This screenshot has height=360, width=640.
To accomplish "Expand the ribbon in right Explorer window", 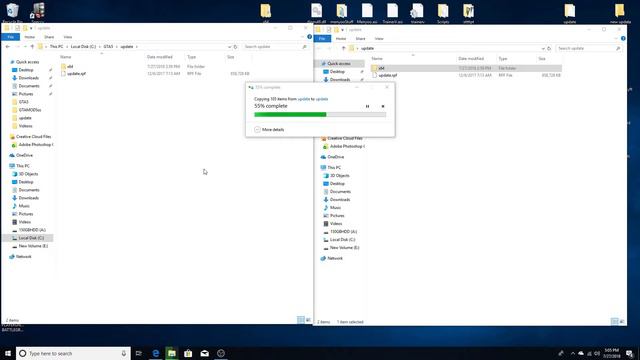I will 616,38.
